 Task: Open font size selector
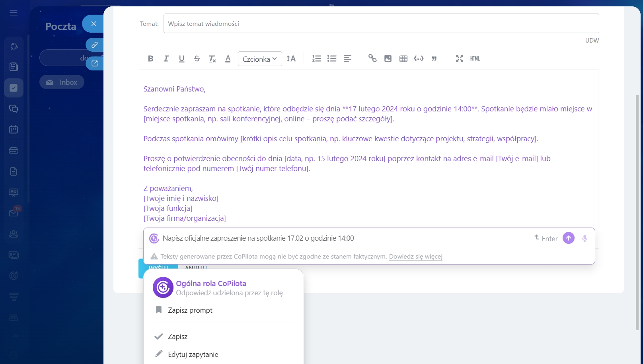(291, 59)
